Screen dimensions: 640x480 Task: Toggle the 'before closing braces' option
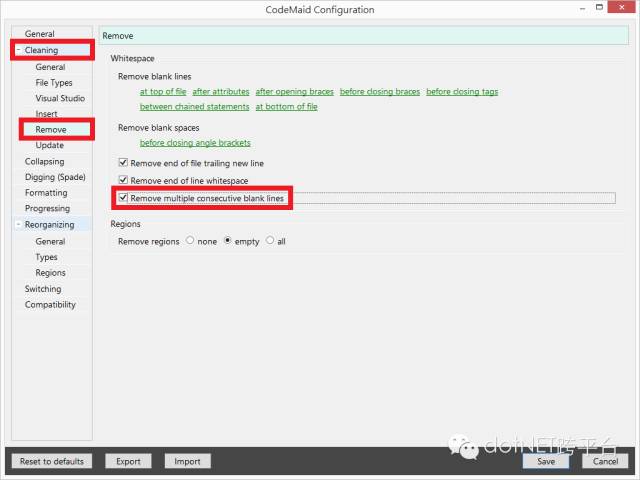(x=380, y=92)
